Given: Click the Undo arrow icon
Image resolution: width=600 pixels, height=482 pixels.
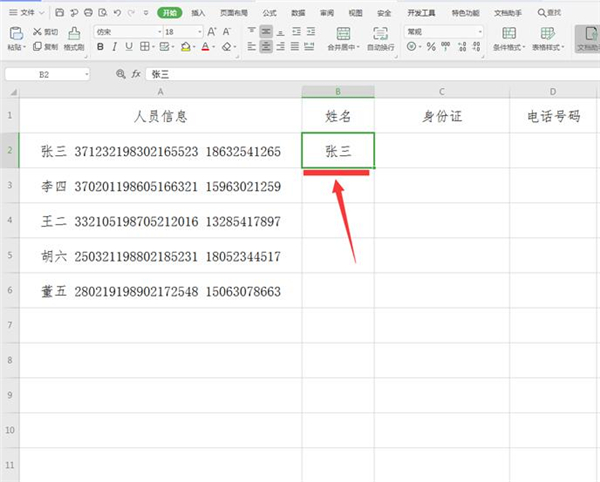Looking at the screenshot, I should pos(118,12).
